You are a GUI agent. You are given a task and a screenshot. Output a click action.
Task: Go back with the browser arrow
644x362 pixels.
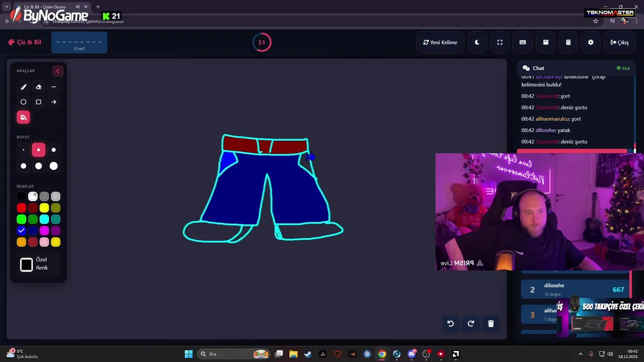pos(7,21)
